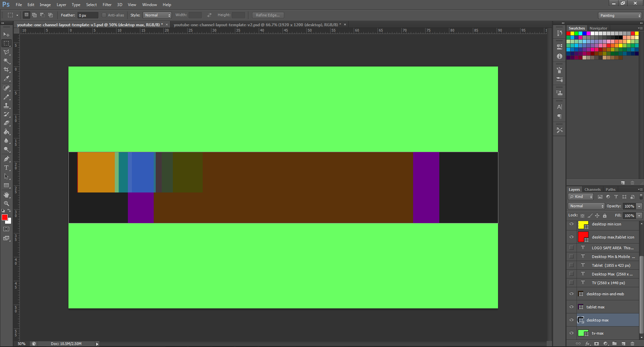
Task: Open the Style dropdown in the options bar
Action: click(x=157, y=15)
